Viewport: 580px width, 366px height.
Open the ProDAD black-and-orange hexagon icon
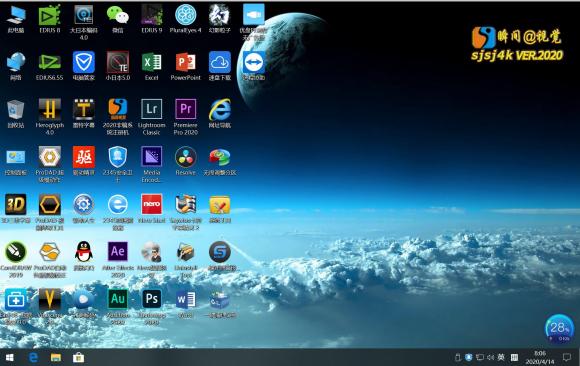pos(50,204)
